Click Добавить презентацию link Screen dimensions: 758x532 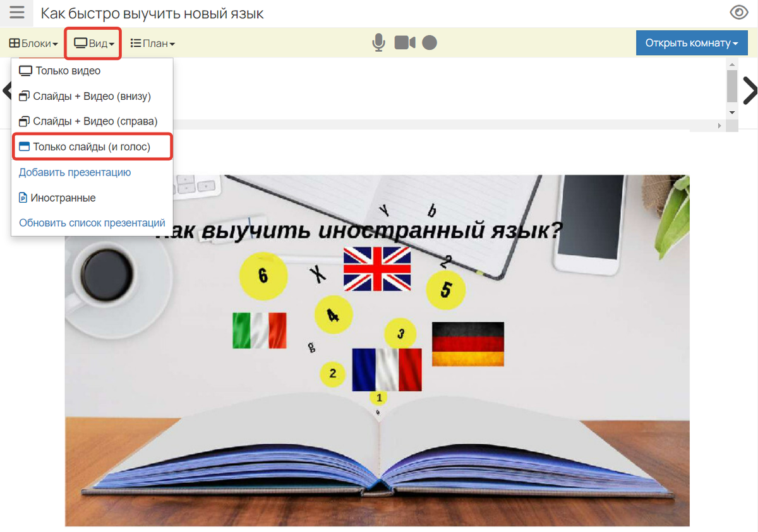coord(75,172)
